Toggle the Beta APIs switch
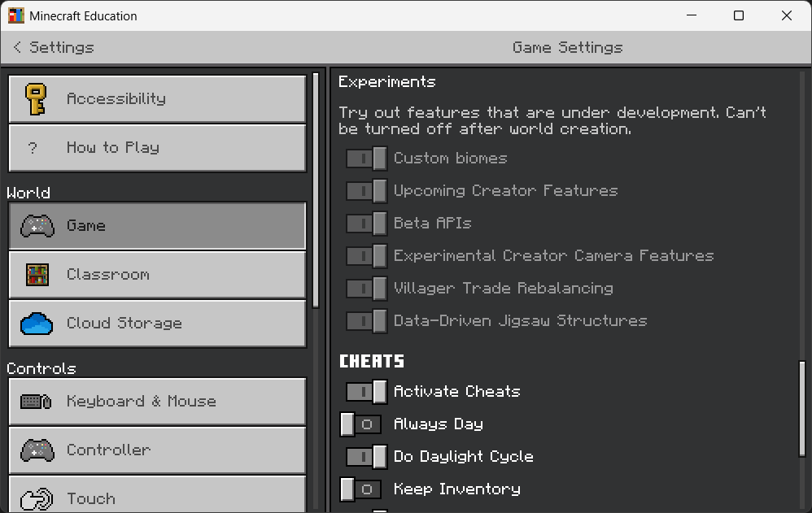This screenshot has width=812, height=513. 366,224
